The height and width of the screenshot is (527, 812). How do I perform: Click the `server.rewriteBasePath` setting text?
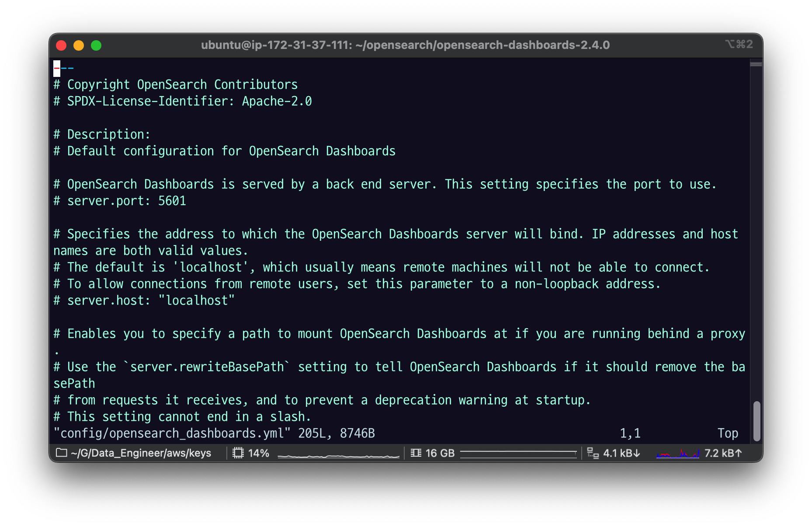click(207, 367)
